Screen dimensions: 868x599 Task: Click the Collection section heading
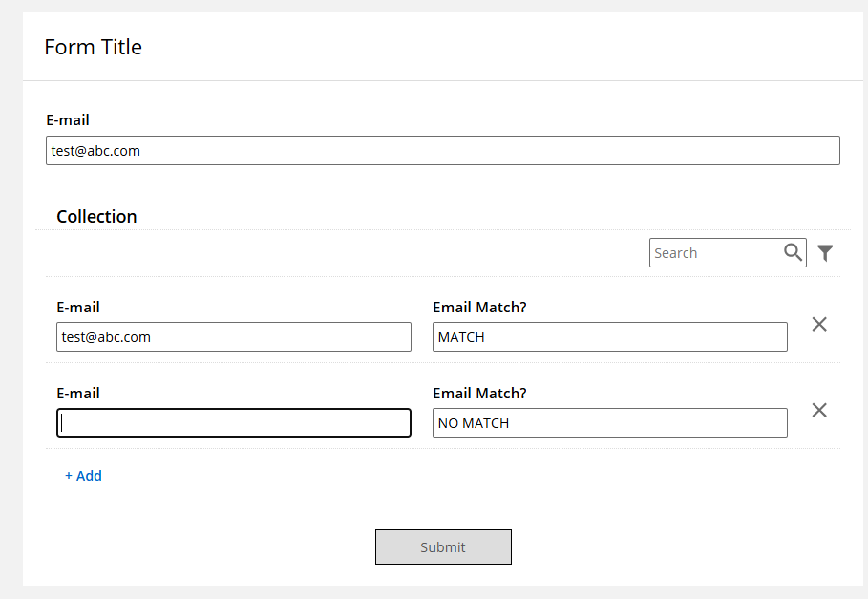(x=96, y=217)
